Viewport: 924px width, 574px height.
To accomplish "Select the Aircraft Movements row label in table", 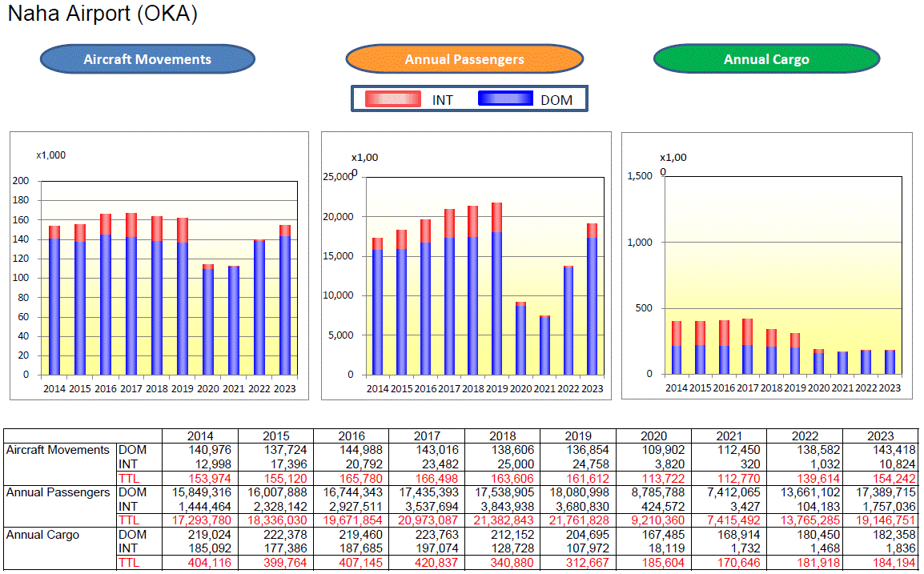I will [x=58, y=450].
